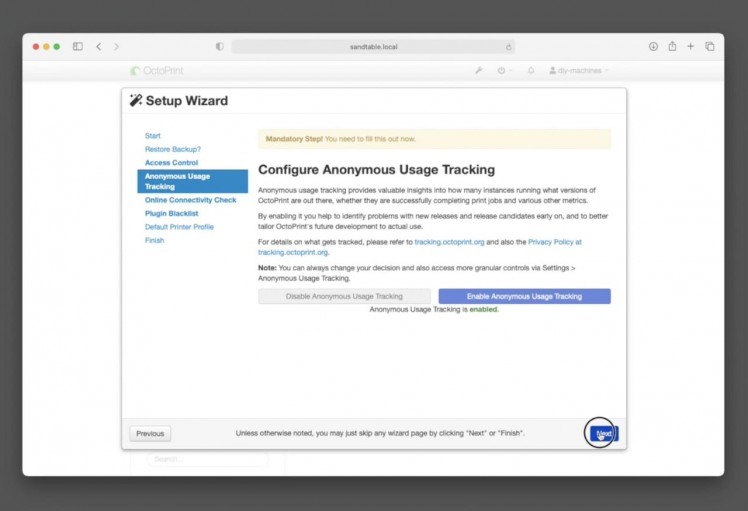The width and height of the screenshot is (748, 511).
Task: Click the 'Configure Anonymous Usage Tracking' heading
Action: (376, 169)
